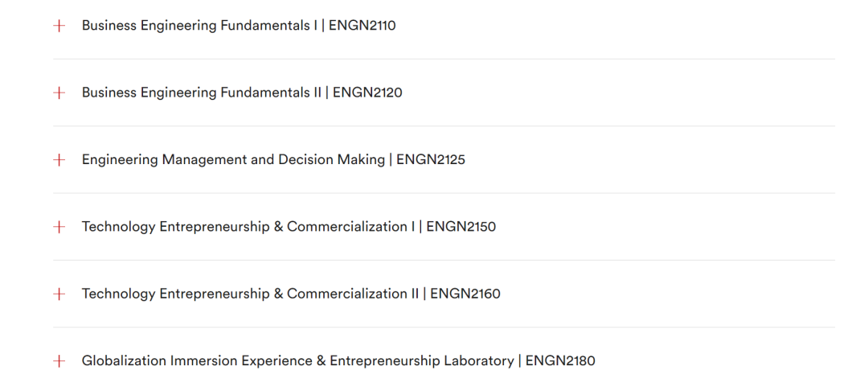Select the ENGN2160 course code text
Screen dimensions: 868x391
pyautogui.click(x=465, y=294)
